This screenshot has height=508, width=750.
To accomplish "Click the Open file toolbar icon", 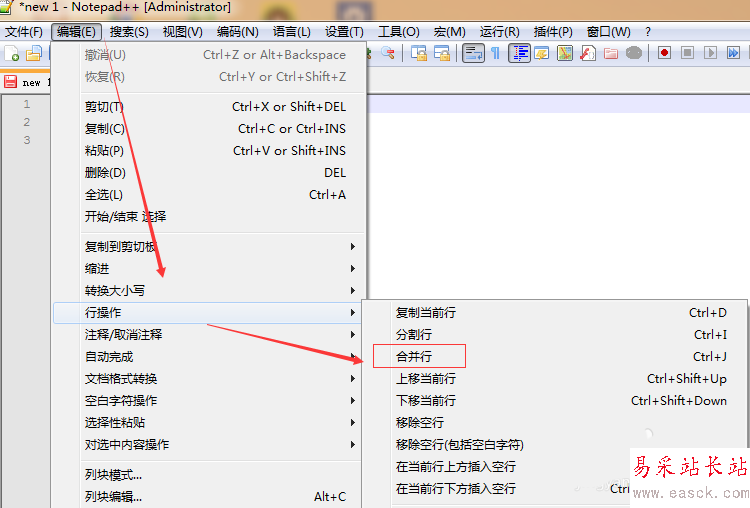I will 33,53.
